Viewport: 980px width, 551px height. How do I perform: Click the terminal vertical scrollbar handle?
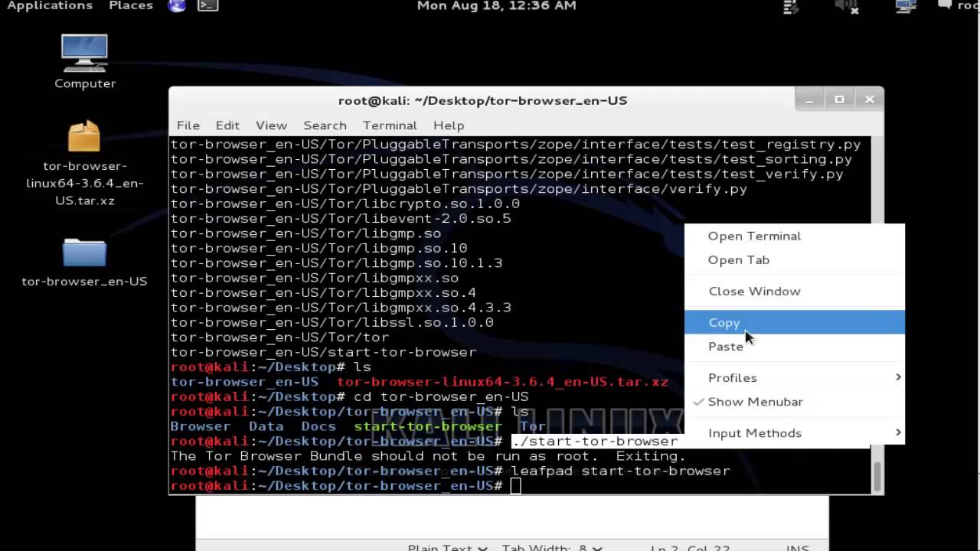[877, 478]
